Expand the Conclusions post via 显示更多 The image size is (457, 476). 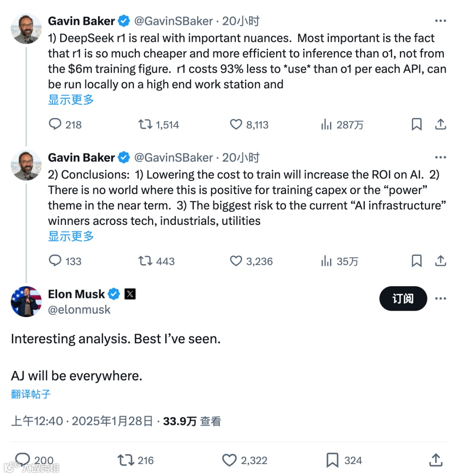point(71,236)
